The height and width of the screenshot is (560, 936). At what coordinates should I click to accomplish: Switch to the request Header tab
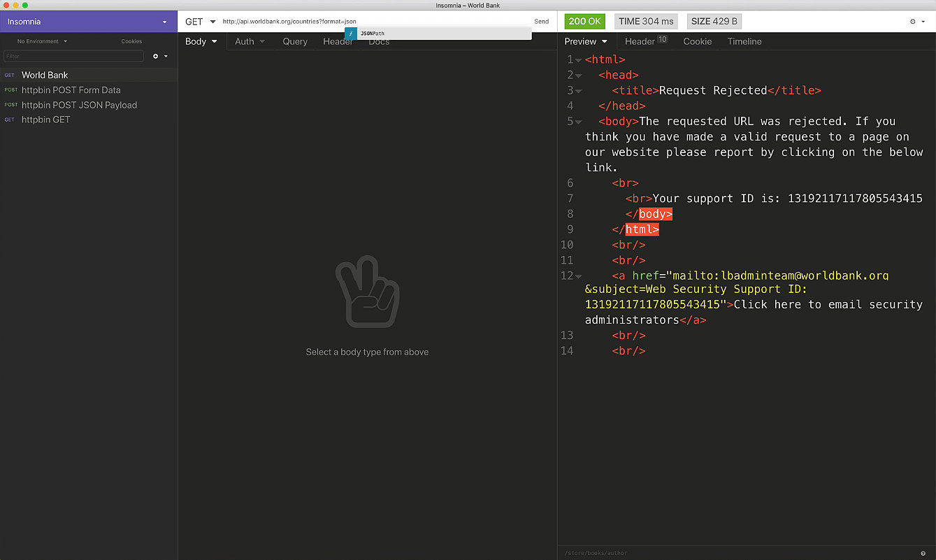click(338, 42)
